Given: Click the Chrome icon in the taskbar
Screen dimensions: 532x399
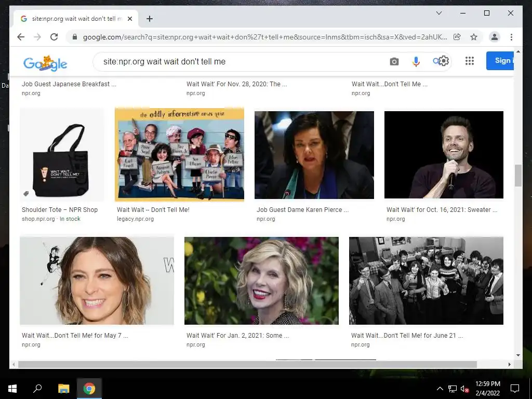Looking at the screenshot, I should [89, 388].
